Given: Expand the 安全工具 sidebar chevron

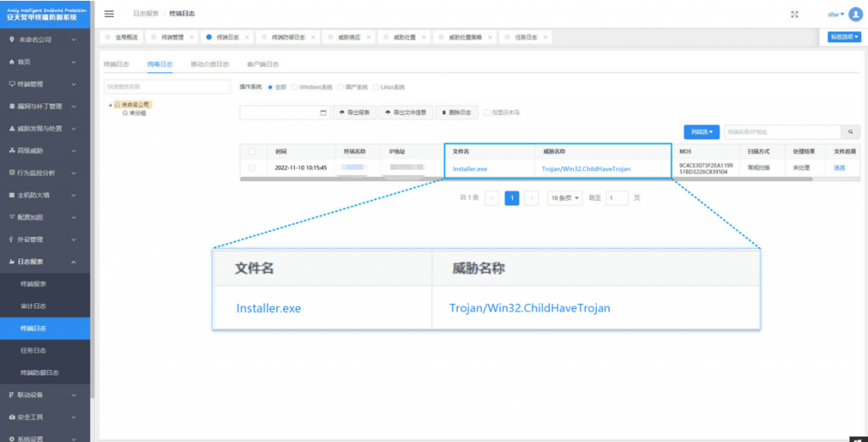Looking at the screenshot, I should 74,417.
